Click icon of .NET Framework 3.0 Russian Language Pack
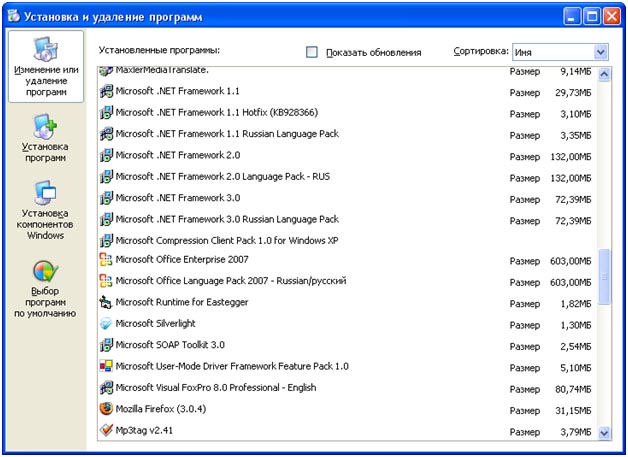 pos(106,219)
